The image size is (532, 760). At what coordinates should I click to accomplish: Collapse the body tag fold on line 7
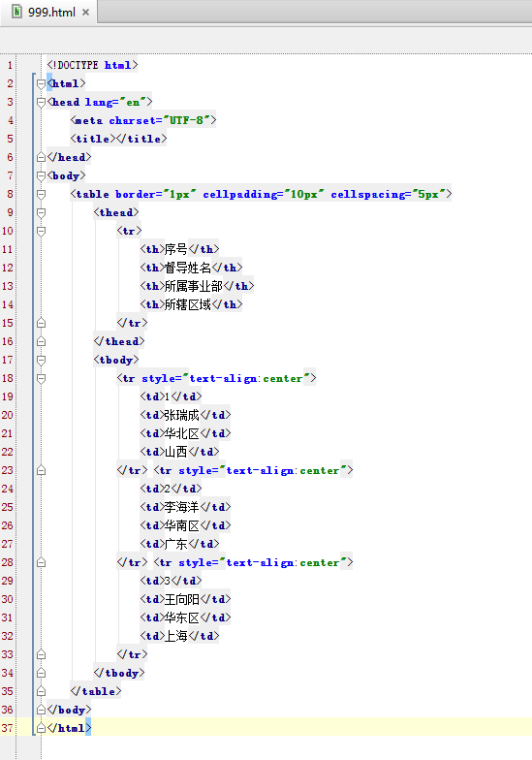coord(41,176)
